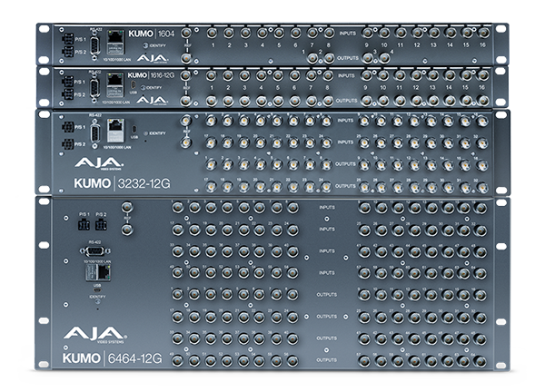
Task: Click the OUTPUTS label on KUMO 1604
Action: (348, 58)
